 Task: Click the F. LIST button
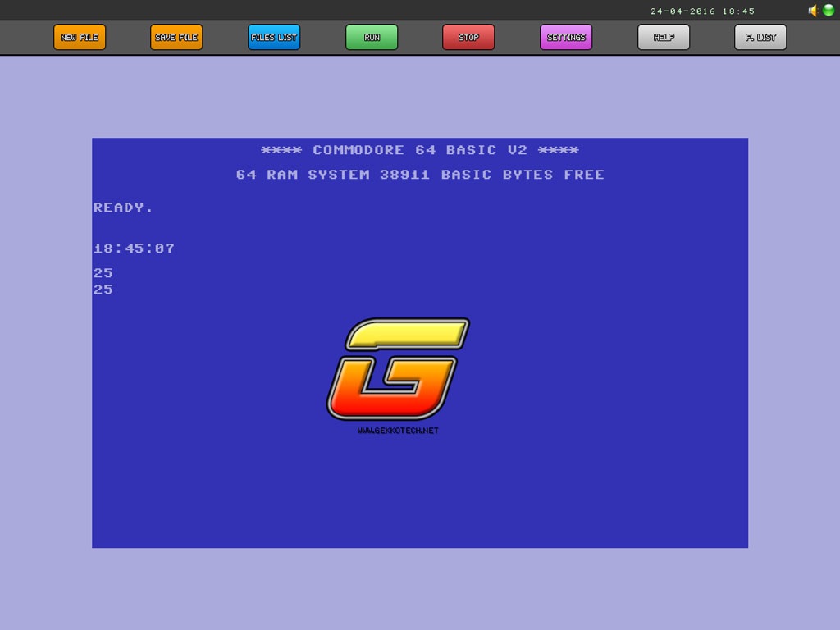[760, 37]
